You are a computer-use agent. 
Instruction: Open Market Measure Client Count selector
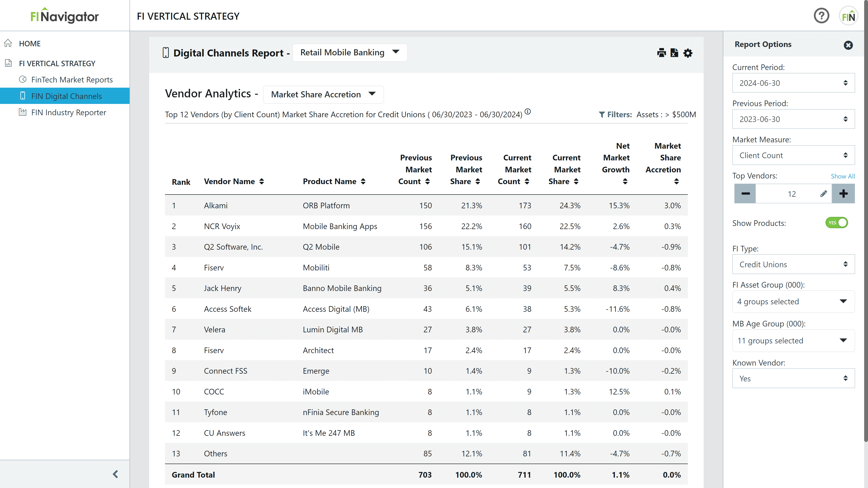coord(794,155)
